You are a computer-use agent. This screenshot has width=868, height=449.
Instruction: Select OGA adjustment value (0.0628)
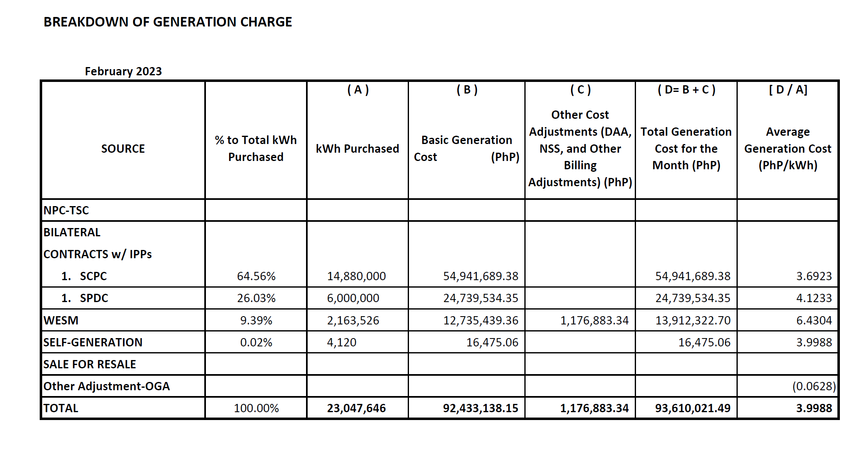tap(814, 386)
